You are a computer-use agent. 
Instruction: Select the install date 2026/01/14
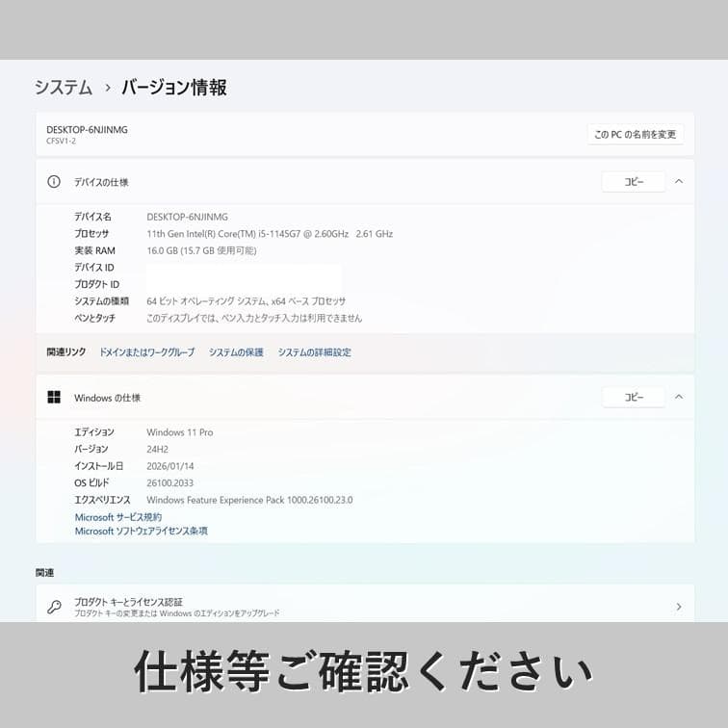169,466
